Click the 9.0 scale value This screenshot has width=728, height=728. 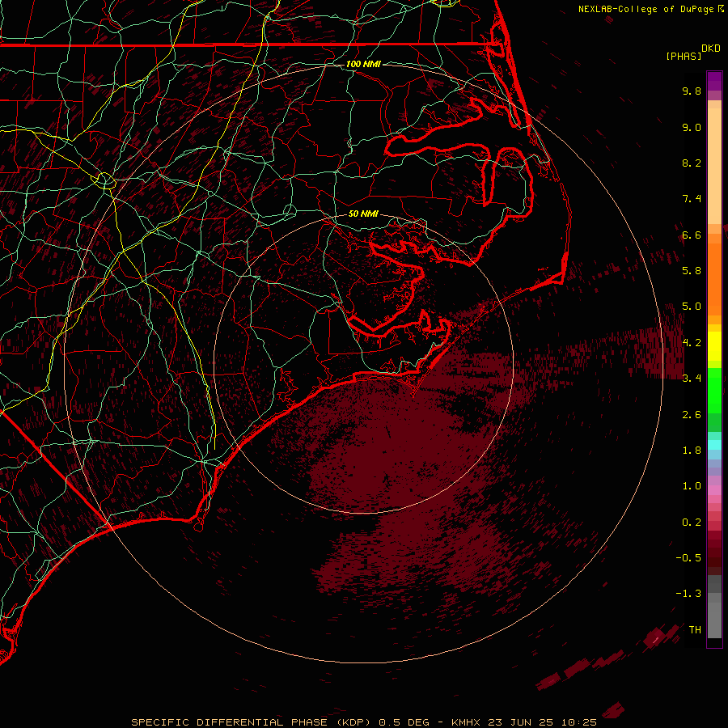(692, 127)
